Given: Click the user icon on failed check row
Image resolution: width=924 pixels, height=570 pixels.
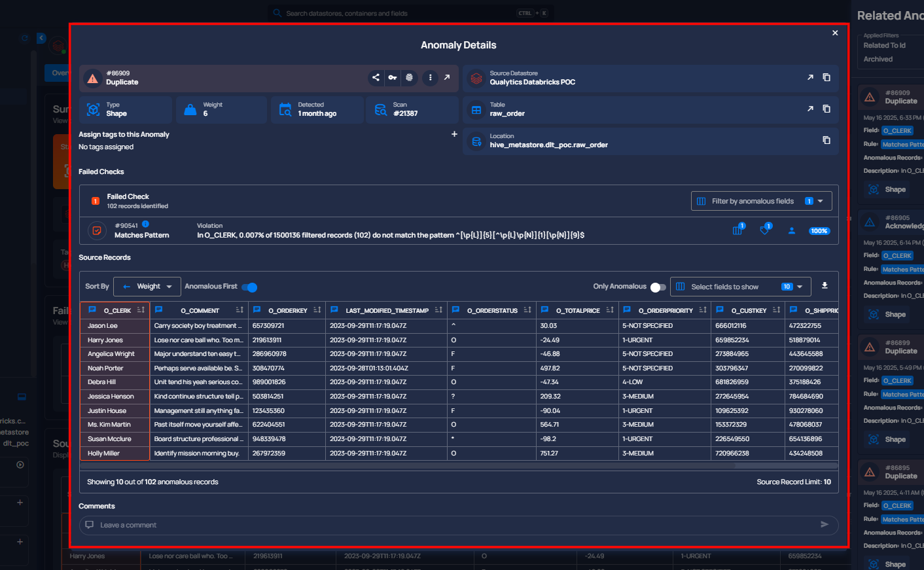Looking at the screenshot, I should pyautogui.click(x=792, y=231).
